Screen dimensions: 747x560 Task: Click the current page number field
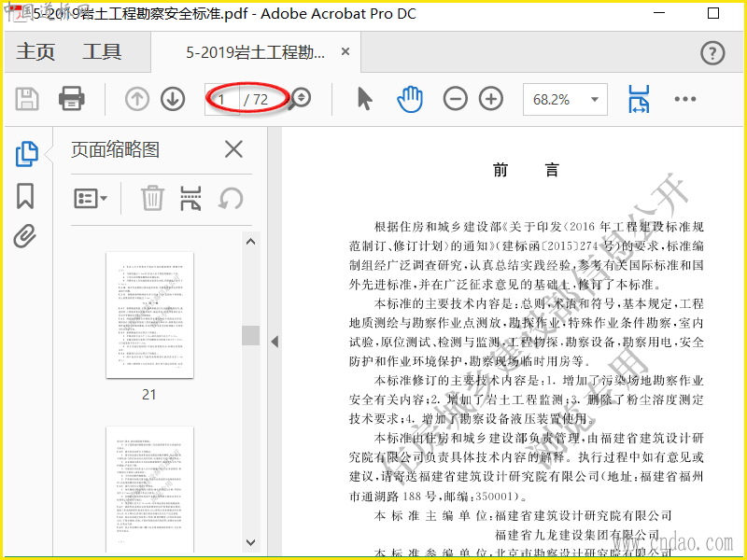tap(222, 100)
